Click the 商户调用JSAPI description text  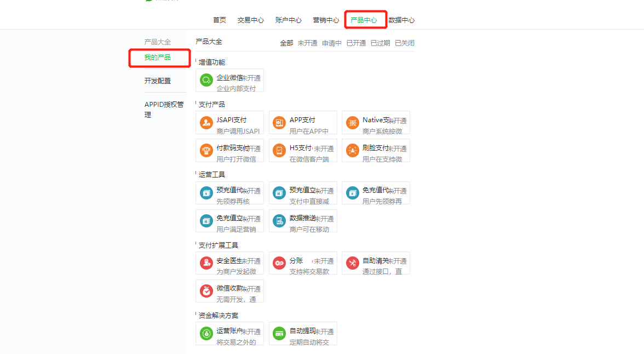click(x=238, y=131)
